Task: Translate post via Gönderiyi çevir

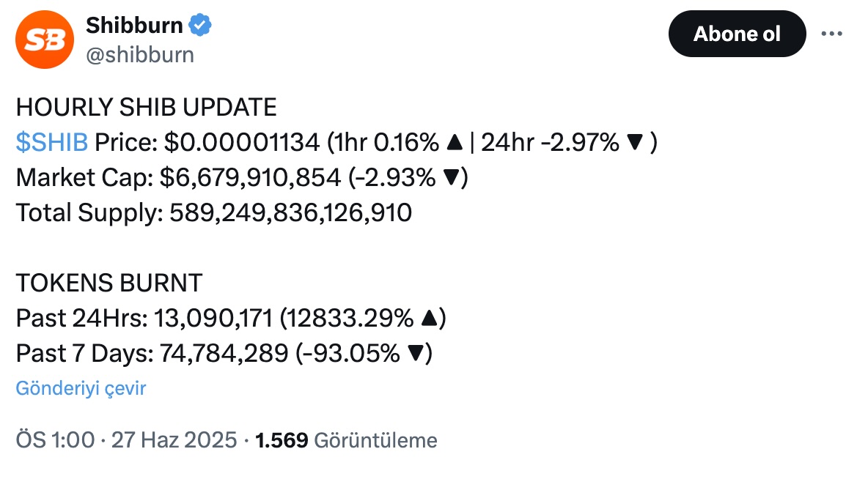Action: [81, 388]
